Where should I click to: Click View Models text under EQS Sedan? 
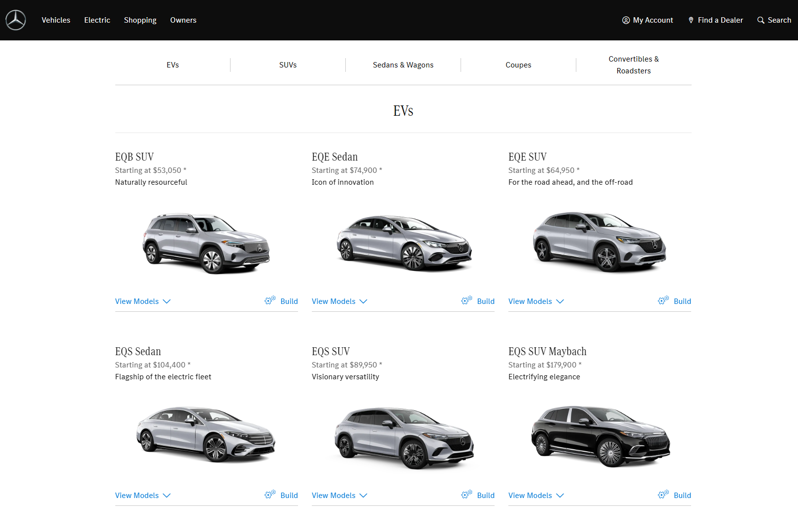point(137,496)
